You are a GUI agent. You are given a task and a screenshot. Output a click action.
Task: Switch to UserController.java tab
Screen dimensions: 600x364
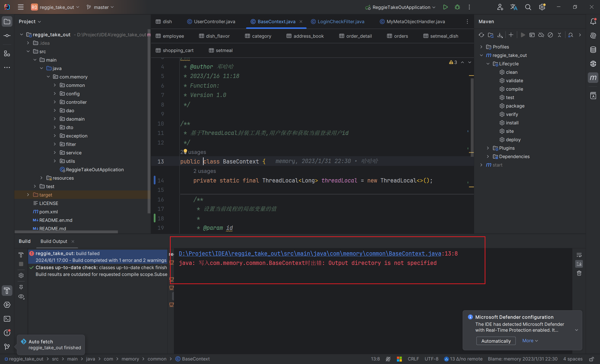(x=211, y=21)
